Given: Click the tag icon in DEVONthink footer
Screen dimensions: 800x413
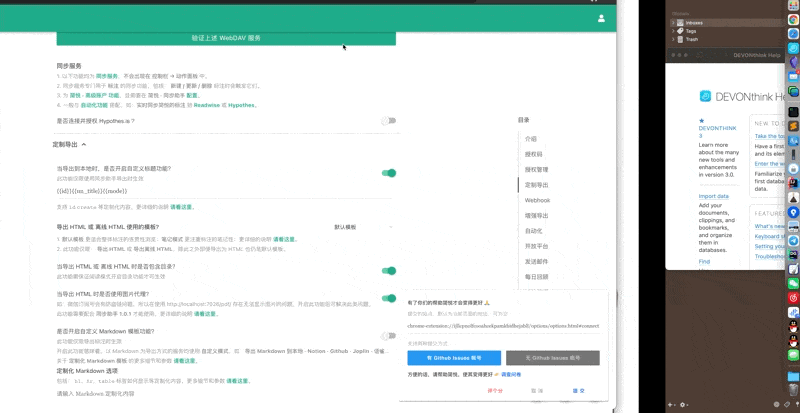Looking at the screenshot, I should pos(787,404).
